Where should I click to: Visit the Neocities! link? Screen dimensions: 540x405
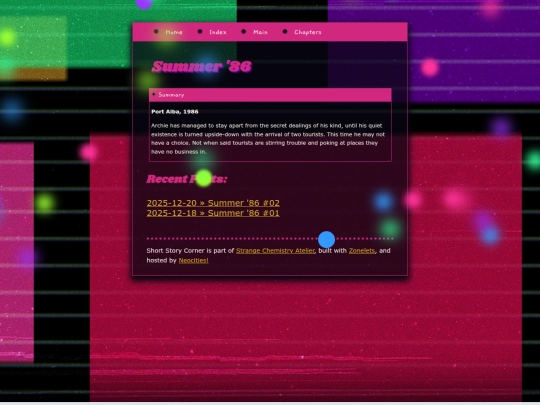(x=194, y=261)
